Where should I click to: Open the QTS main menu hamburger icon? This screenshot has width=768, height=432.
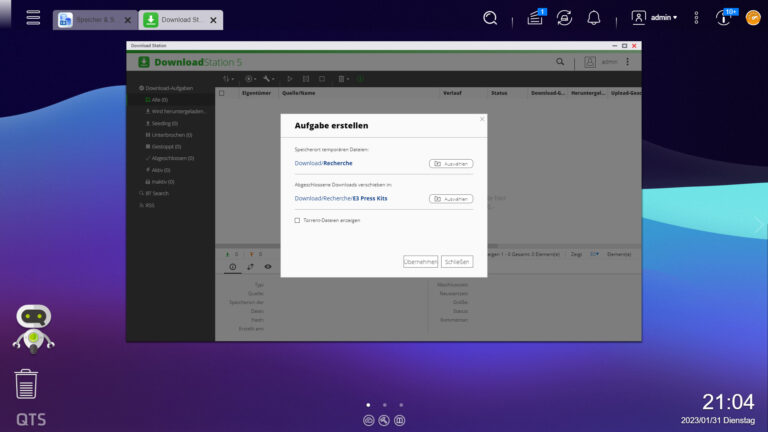coord(33,18)
